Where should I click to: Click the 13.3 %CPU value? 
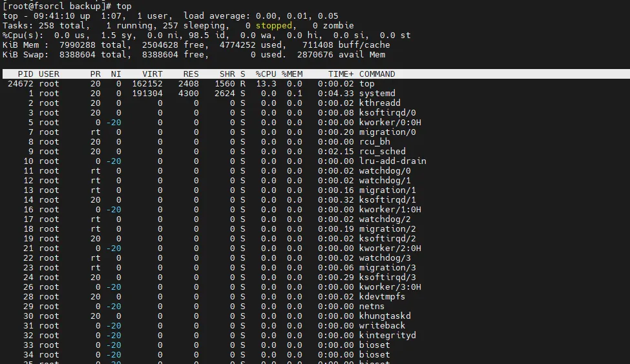tap(266, 84)
